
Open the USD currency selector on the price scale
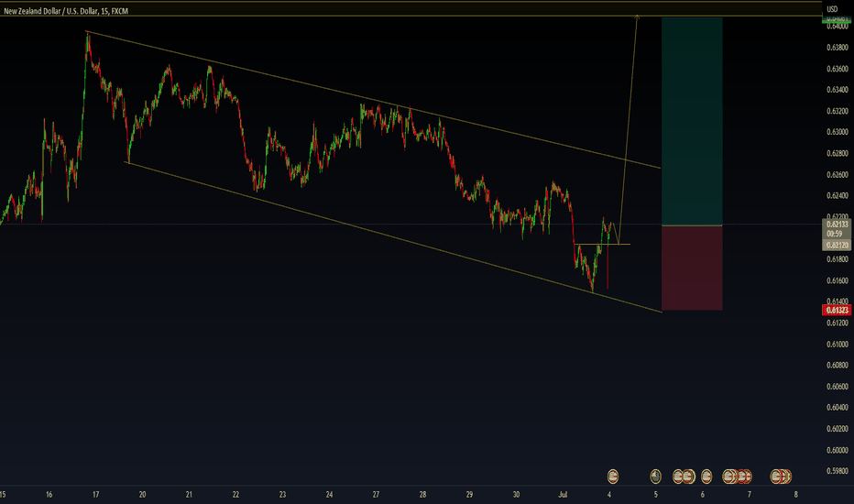832,9
